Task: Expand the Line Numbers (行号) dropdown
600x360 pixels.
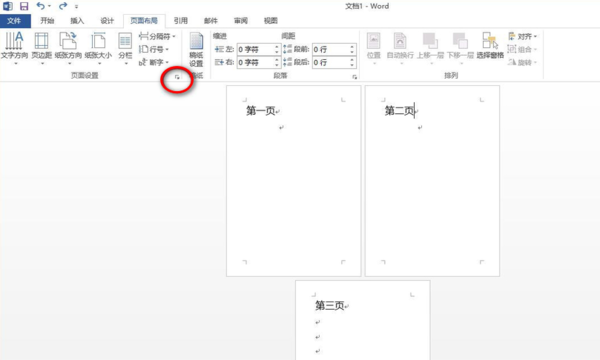Action: (x=154, y=49)
